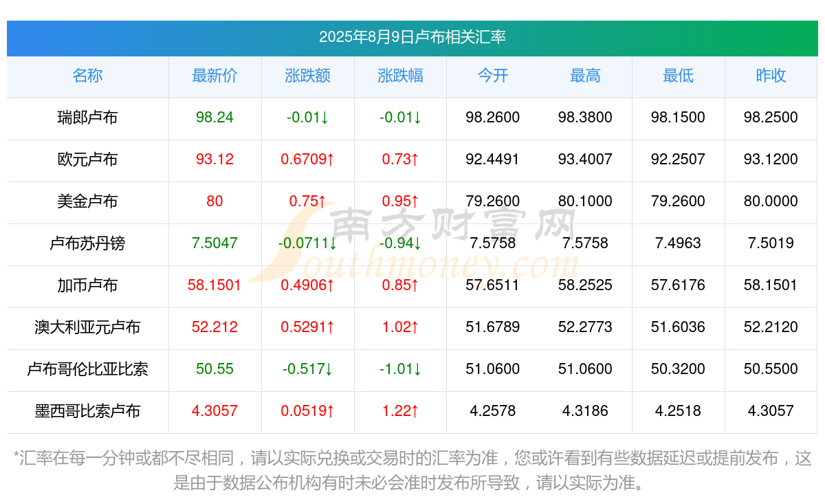This screenshot has height=504, width=825.
Task: Click the 最低 column header
Action: (679, 76)
